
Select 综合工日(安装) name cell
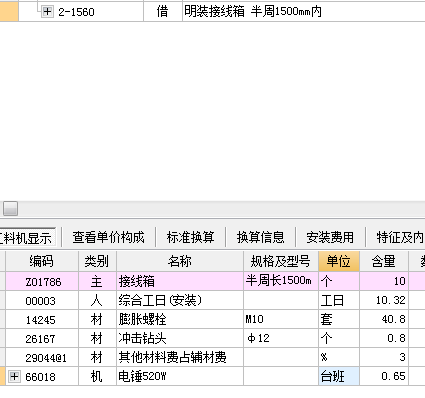click(180, 300)
